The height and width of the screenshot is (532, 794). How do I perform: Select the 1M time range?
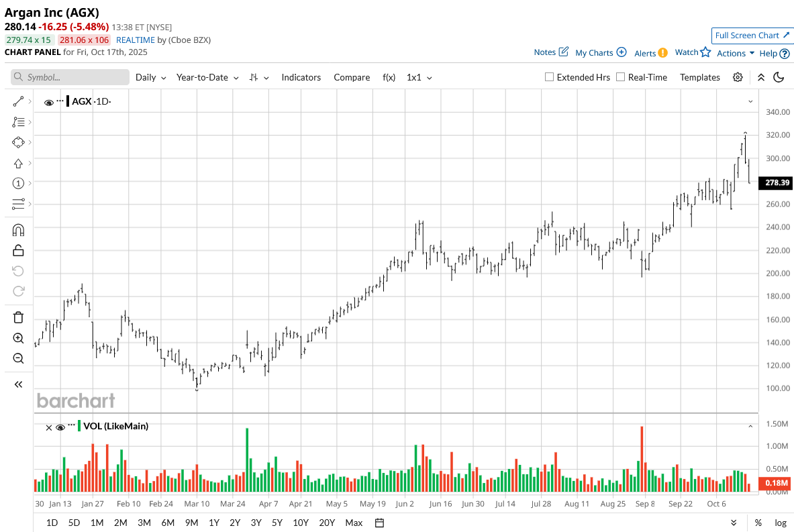[x=97, y=523]
